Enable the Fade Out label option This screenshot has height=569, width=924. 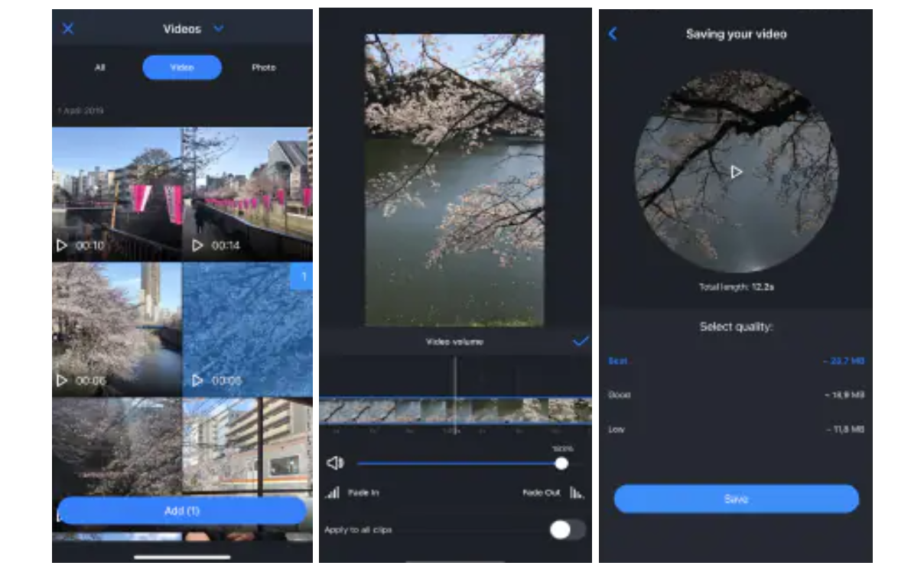click(x=542, y=493)
